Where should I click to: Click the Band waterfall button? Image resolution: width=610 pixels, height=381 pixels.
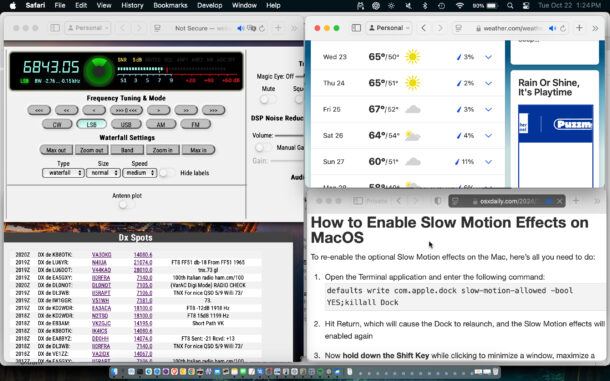(x=127, y=150)
